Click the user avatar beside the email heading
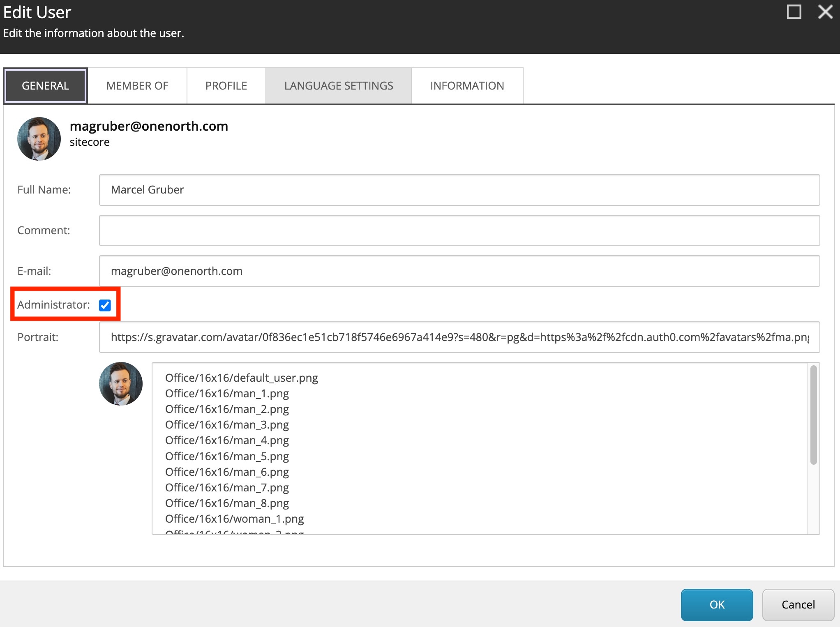The image size is (840, 627). click(39, 139)
